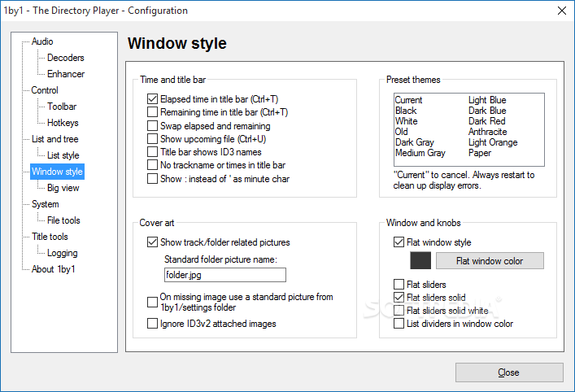Show the About 1by1 page

(53, 269)
